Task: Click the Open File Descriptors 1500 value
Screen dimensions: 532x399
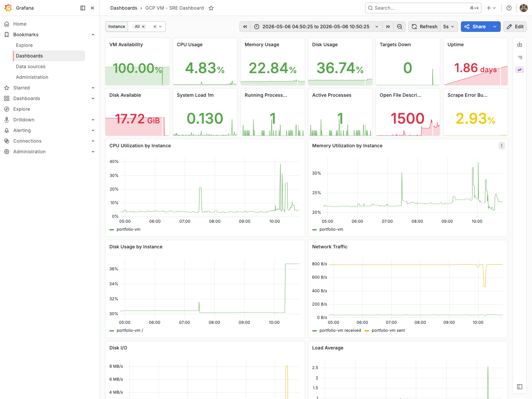Action: point(408,119)
